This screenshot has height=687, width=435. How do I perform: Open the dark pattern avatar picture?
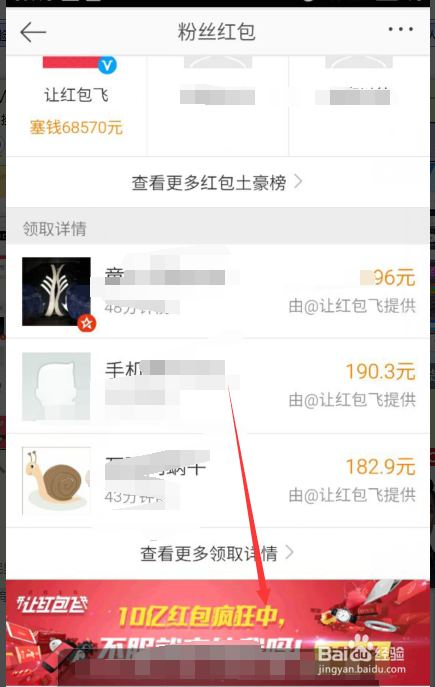pos(57,291)
